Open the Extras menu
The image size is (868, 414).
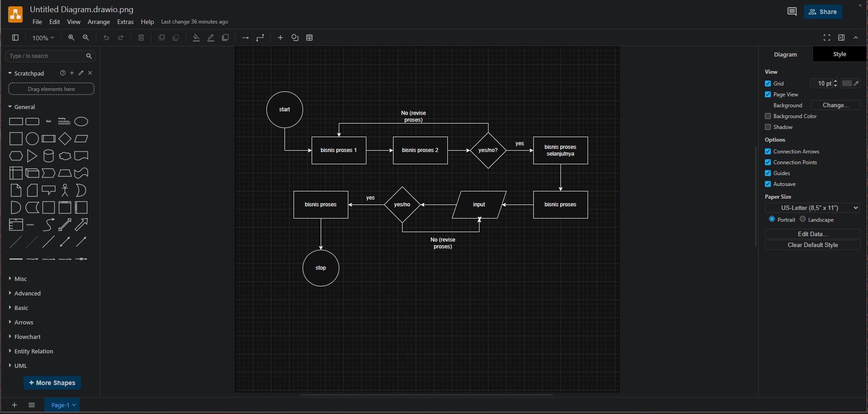coord(125,22)
